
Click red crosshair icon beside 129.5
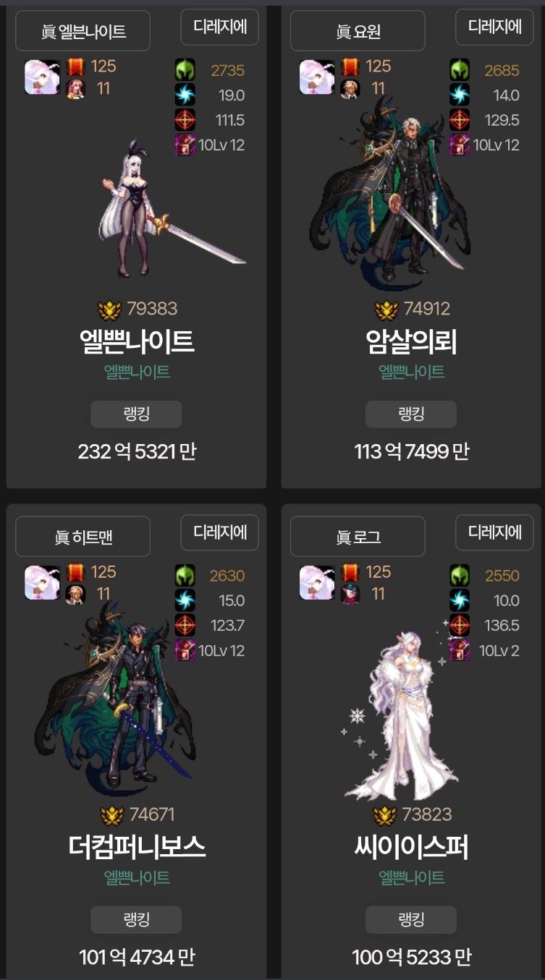[460, 119]
